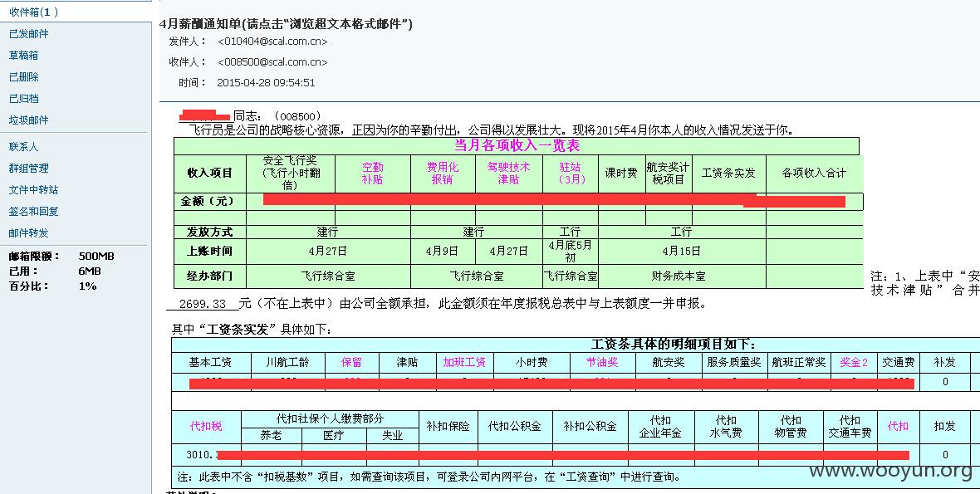Select the 驾驶技术津贴 column header
The image size is (980, 494).
[x=509, y=174]
